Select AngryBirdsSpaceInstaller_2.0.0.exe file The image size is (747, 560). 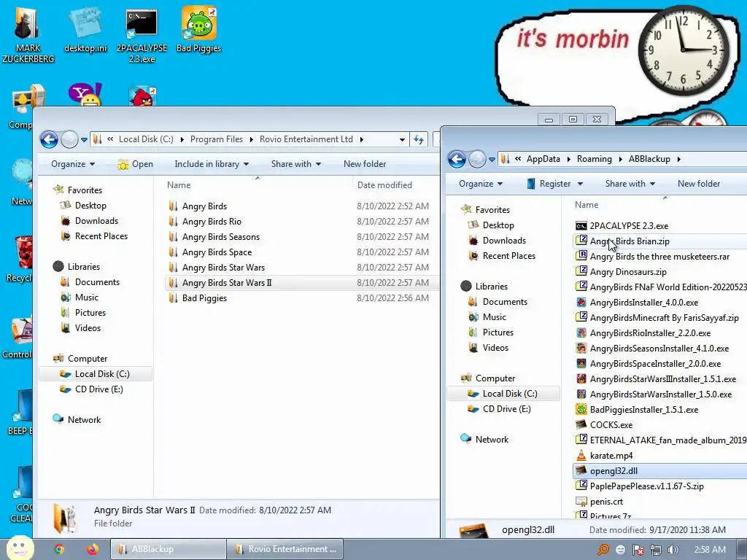click(656, 363)
